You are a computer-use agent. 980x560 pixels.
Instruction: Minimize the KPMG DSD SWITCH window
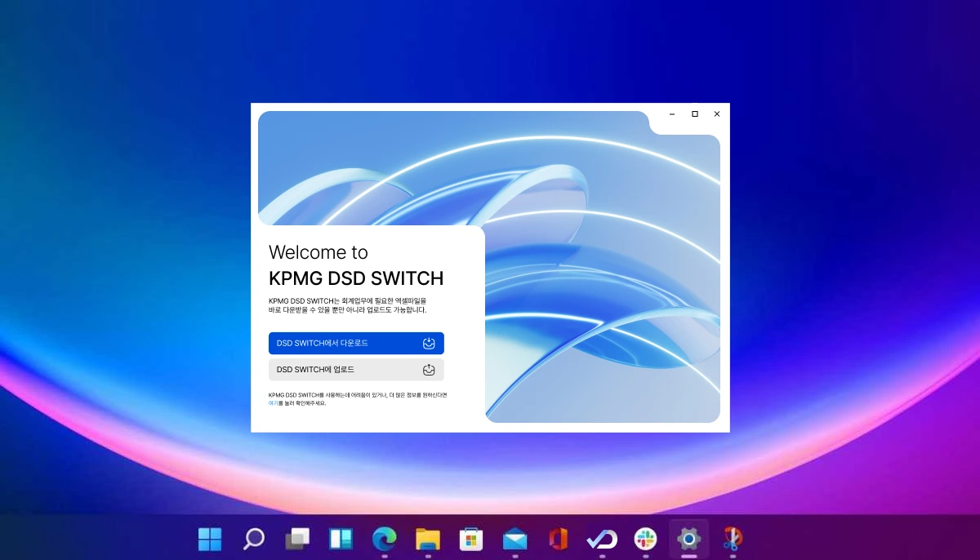point(672,114)
